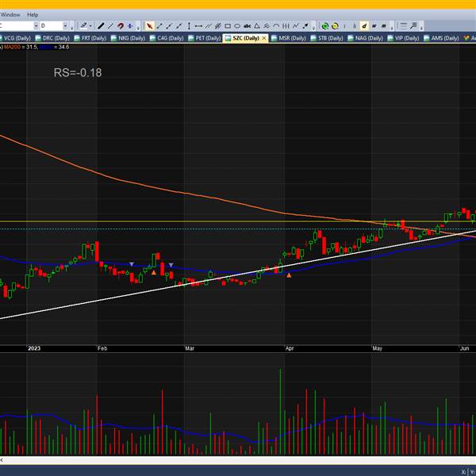
Task: Open the VIP (Daily) chart tab
Action: click(403, 38)
